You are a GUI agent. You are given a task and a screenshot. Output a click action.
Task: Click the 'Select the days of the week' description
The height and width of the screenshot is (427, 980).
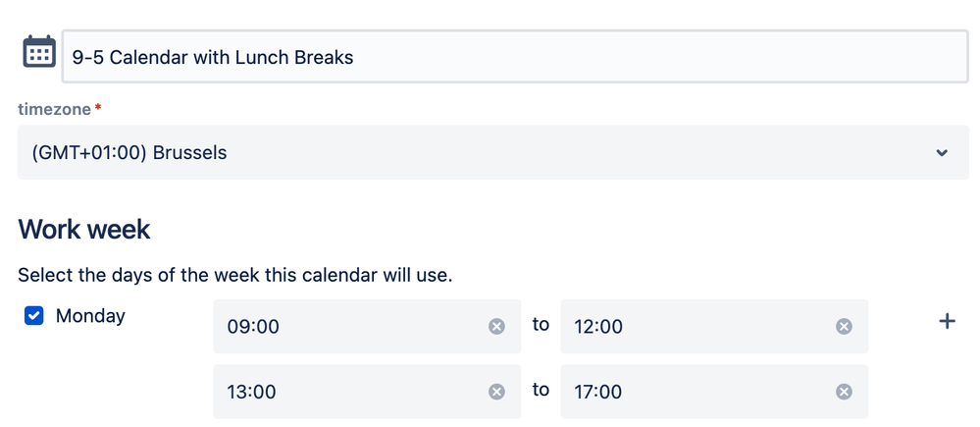coord(235,275)
